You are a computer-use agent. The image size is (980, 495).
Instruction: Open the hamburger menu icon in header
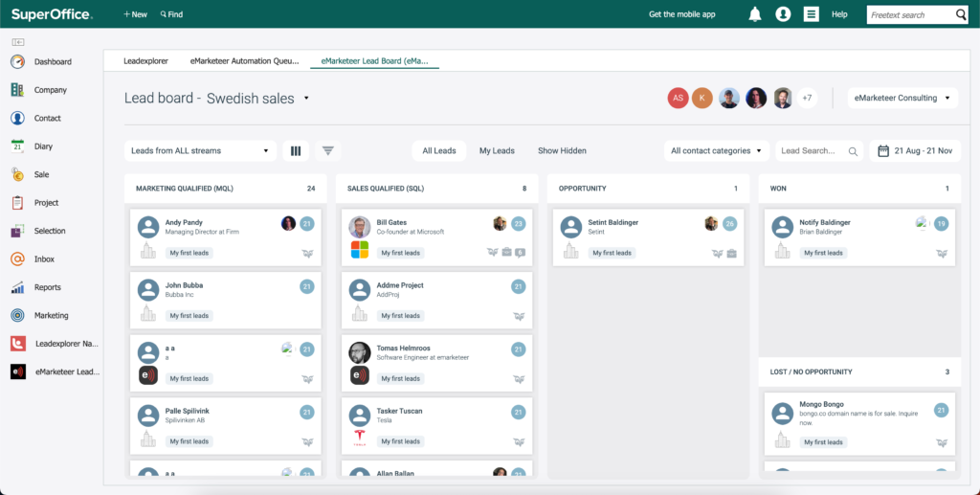pyautogui.click(x=812, y=14)
